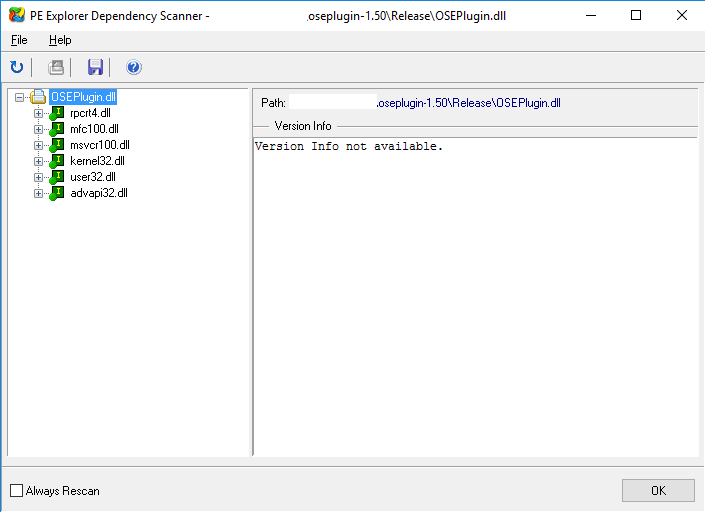Screen dimensions: 705x512
Task: Expand the user32.dll tree node
Action: [39, 178]
